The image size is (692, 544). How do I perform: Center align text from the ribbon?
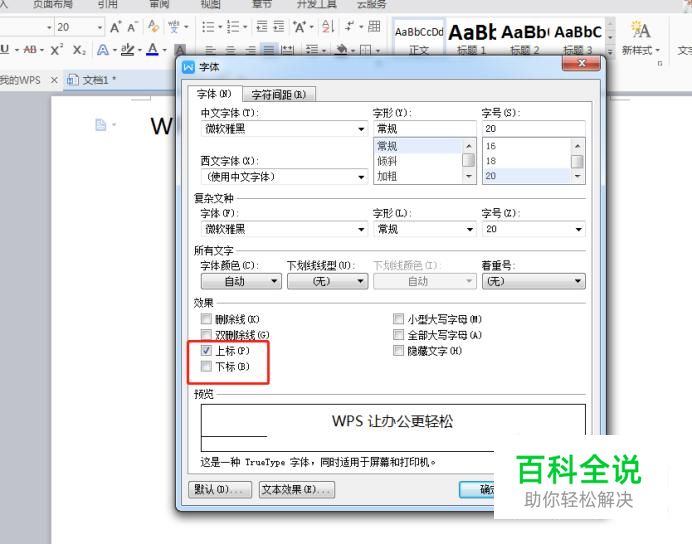pyautogui.click(x=230, y=50)
